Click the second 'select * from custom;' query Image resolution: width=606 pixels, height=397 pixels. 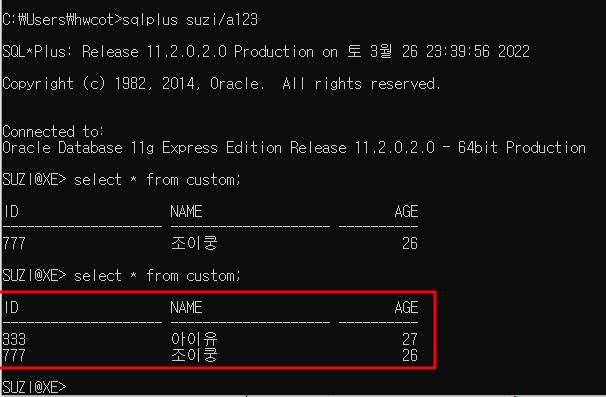pos(157,276)
